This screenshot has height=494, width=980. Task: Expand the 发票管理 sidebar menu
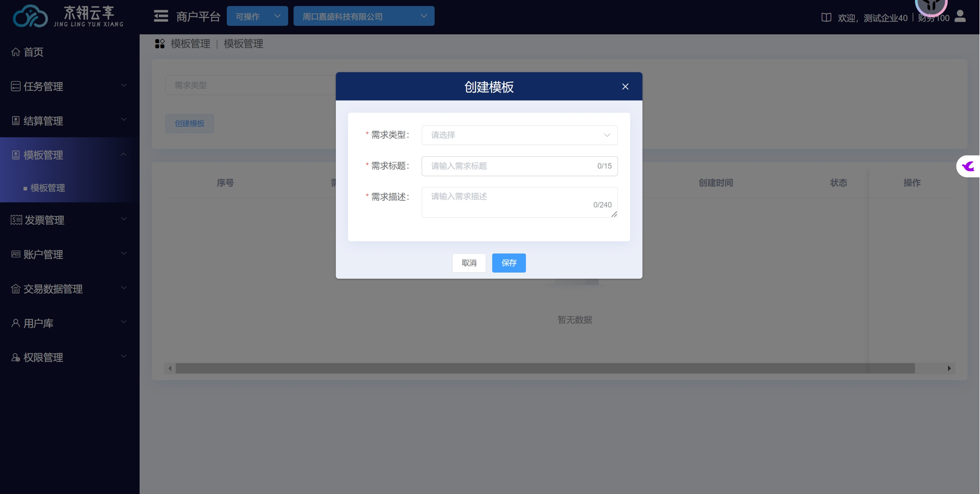point(69,220)
